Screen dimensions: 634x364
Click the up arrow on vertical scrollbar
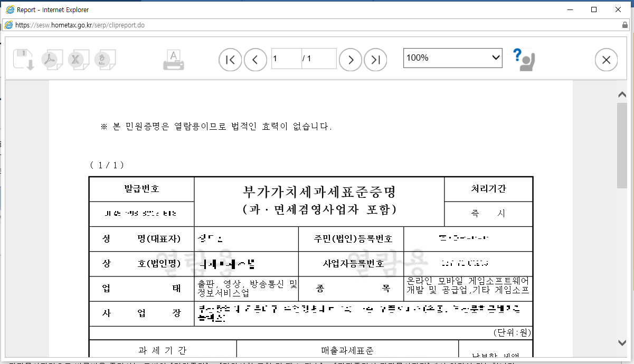click(x=622, y=95)
